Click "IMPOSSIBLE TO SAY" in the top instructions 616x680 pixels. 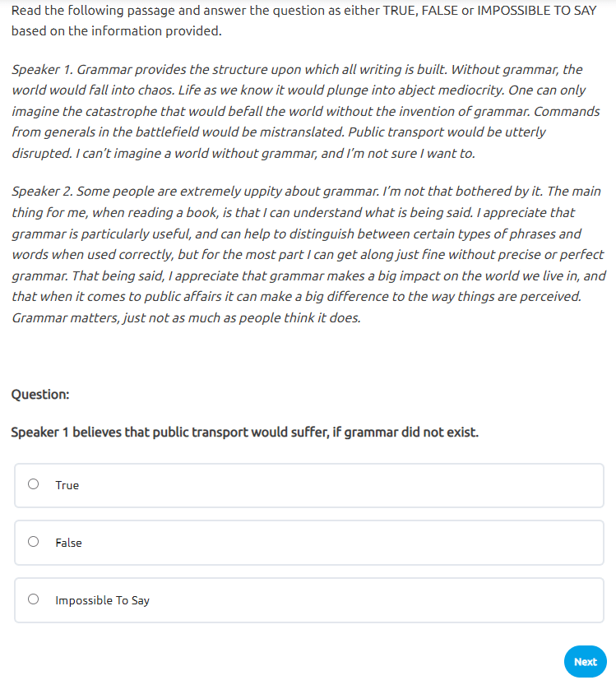point(543,12)
